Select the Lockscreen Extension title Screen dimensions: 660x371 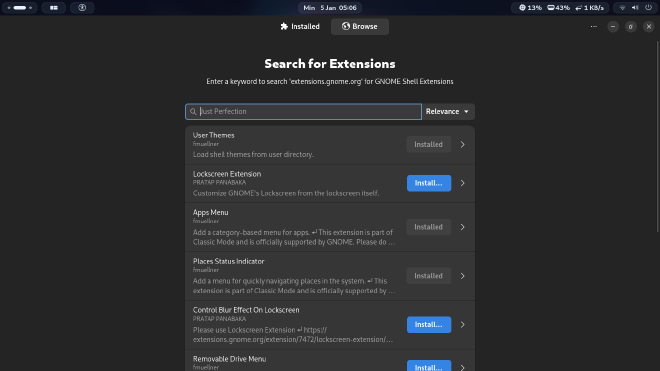pos(227,174)
